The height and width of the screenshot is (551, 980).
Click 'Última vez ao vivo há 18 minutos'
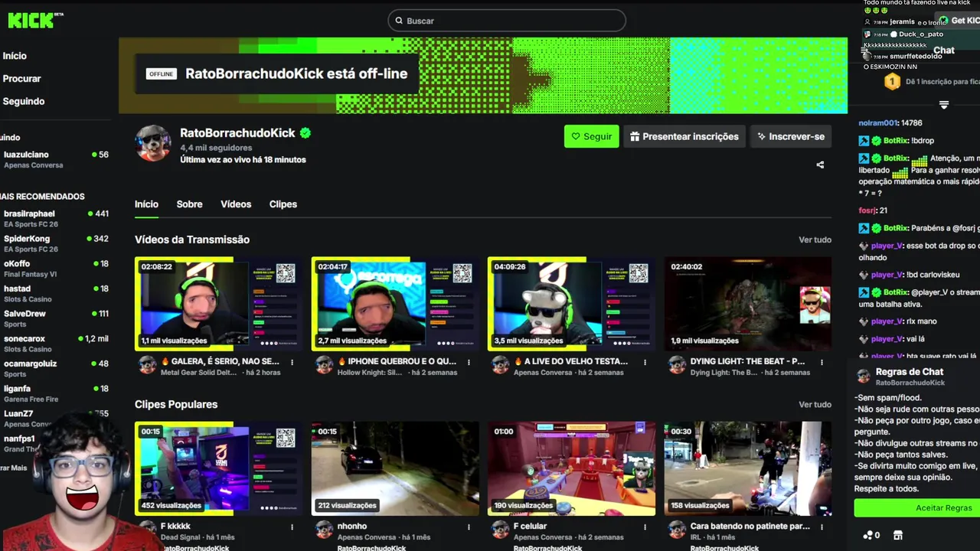click(x=243, y=160)
